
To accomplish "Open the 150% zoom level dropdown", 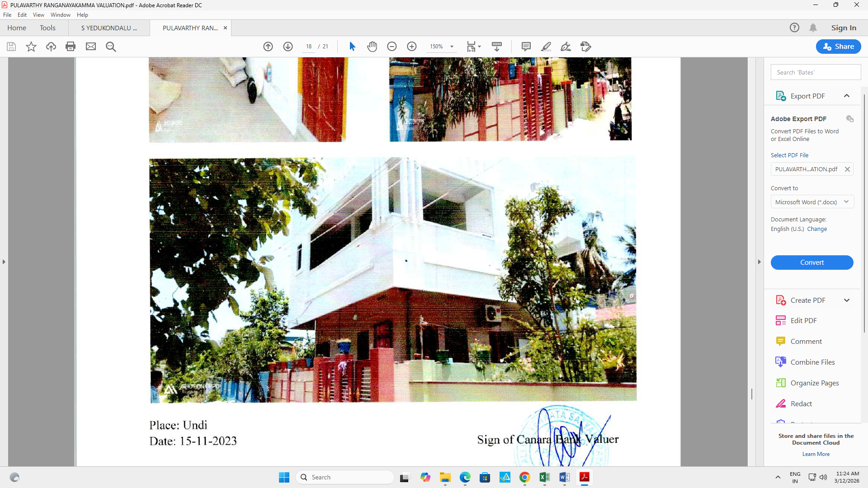I will [x=451, y=47].
